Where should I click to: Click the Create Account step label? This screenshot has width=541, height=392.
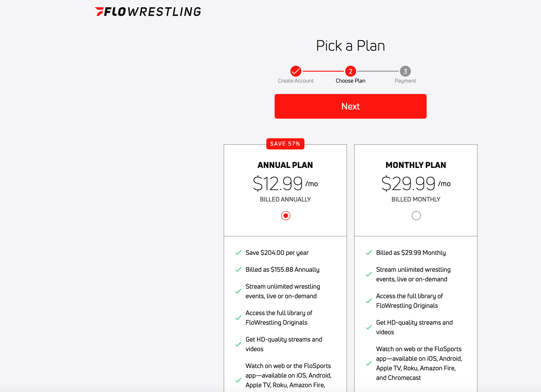click(296, 81)
